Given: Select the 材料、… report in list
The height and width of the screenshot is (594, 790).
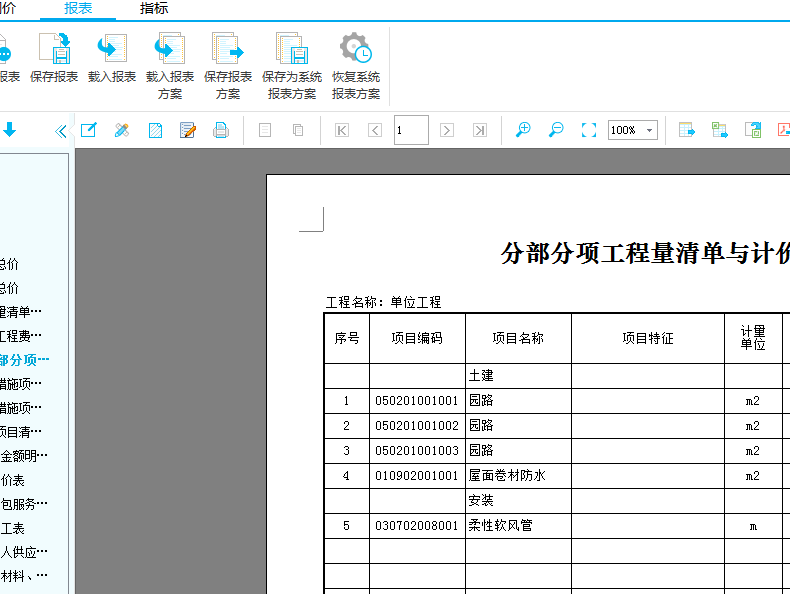Looking at the screenshot, I should point(24,576).
